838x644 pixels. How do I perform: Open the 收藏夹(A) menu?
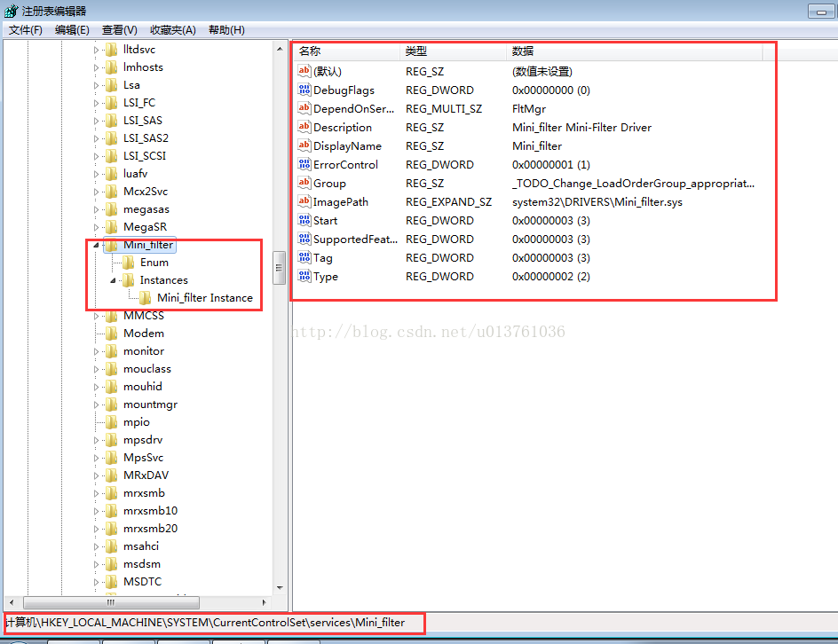point(173,30)
